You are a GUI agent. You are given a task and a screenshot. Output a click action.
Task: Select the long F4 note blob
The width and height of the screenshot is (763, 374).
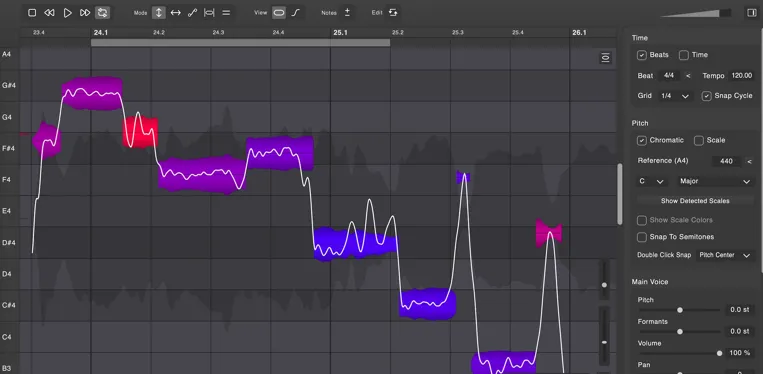pyautogui.click(x=202, y=174)
